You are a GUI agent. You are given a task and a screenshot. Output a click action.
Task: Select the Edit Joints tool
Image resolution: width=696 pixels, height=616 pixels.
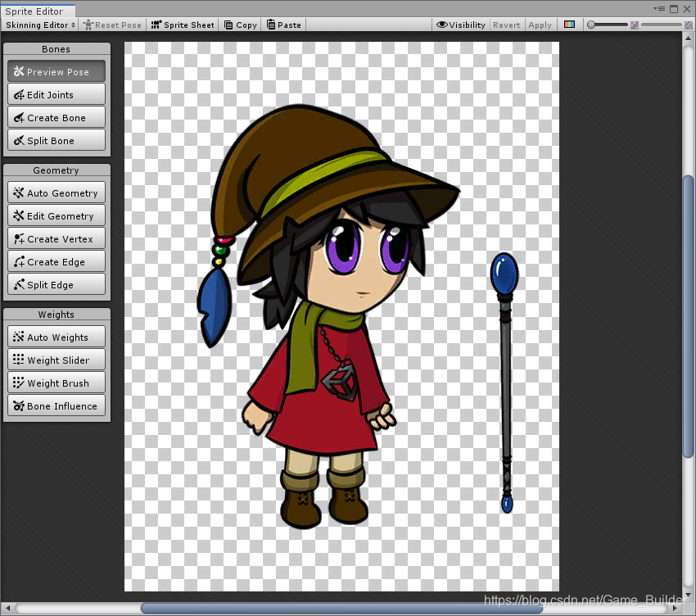click(56, 94)
